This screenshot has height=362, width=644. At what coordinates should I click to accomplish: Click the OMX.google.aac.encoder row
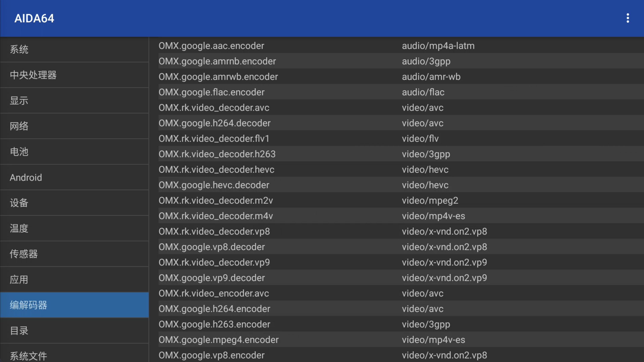tap(211, 46)
